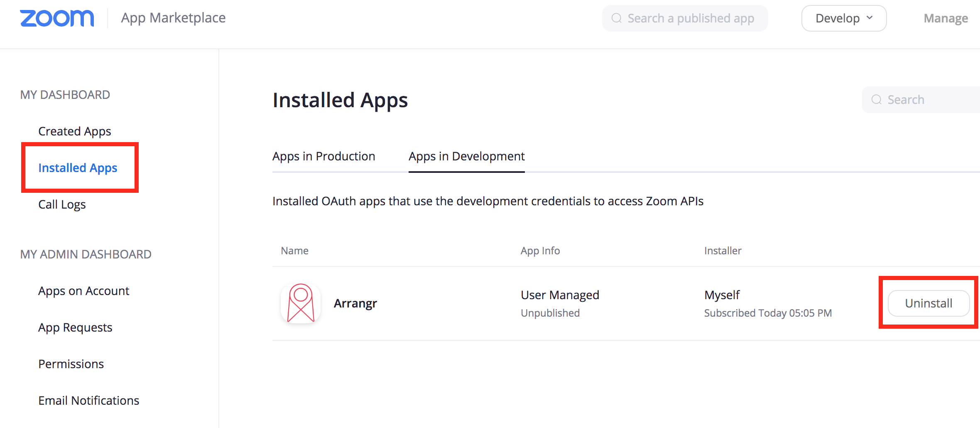
Task: Open Created Apps in sidebar
Action: [x=75, y=131]
